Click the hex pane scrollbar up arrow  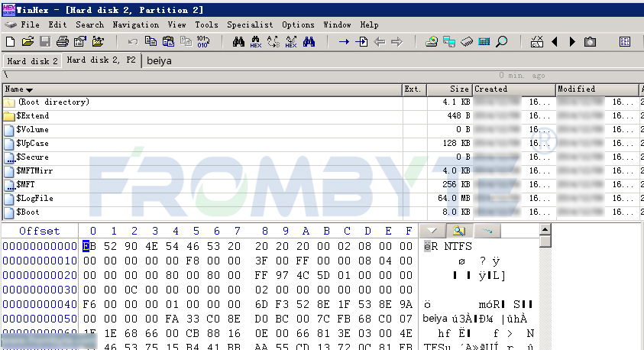[x=545, y=229]
